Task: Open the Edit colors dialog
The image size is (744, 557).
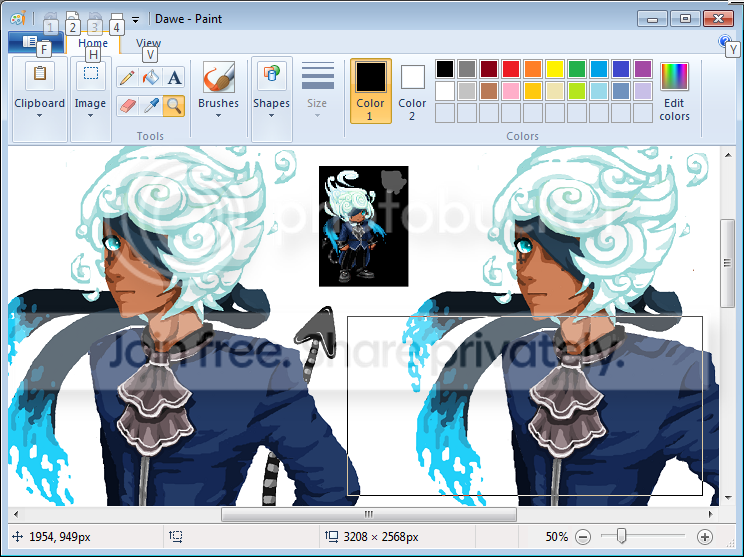Action: click(x=674, y=91)
